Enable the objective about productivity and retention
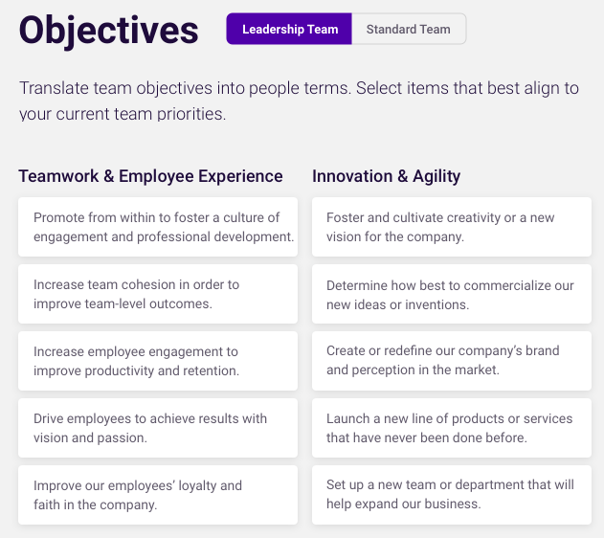 point(158,361)
